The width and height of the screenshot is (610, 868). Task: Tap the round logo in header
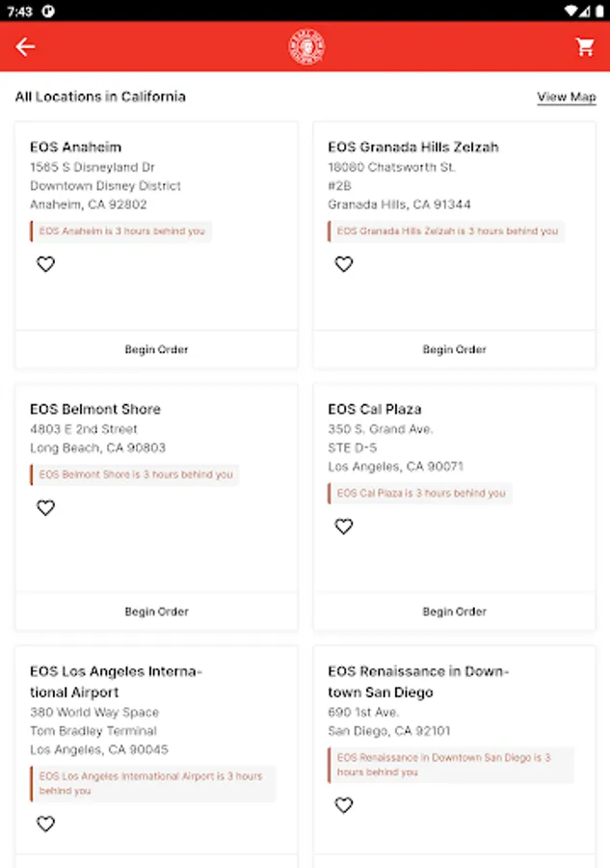(x=305, y=47)
